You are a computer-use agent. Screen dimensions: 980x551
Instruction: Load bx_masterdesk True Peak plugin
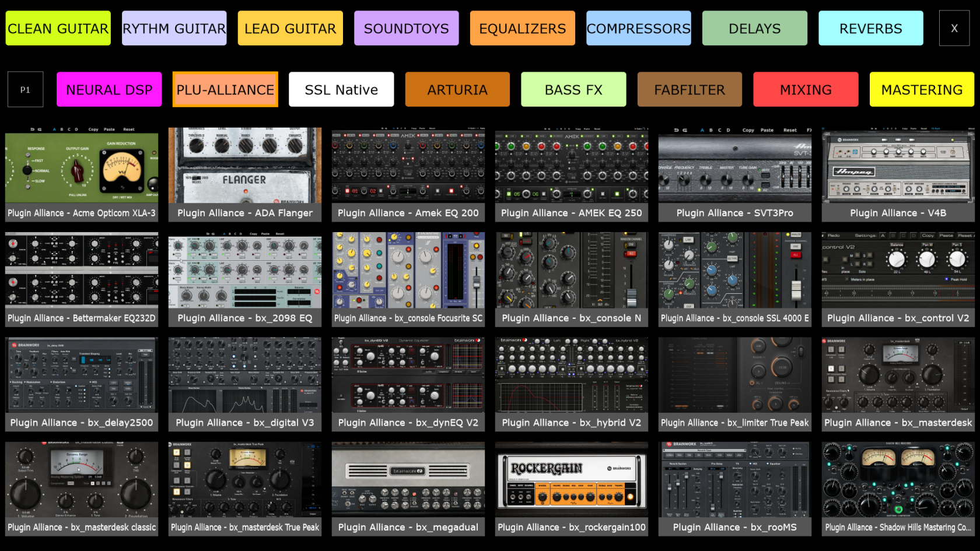point(245,489)
